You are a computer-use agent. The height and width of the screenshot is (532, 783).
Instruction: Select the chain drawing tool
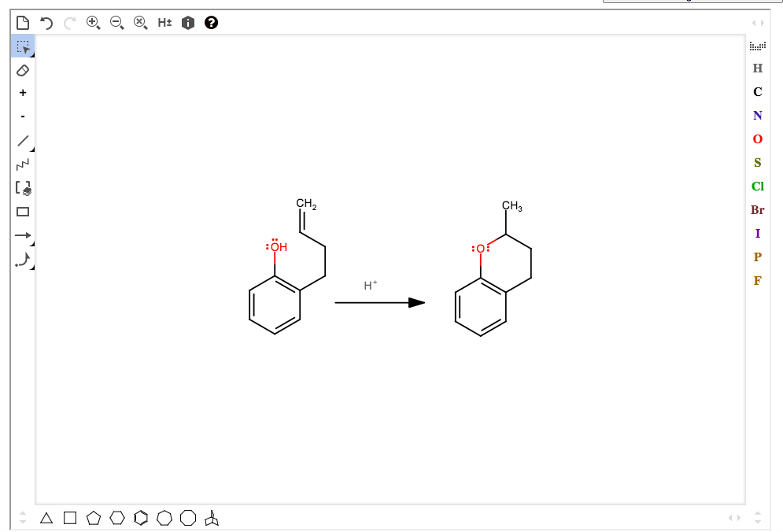click(x=24, y=164)
